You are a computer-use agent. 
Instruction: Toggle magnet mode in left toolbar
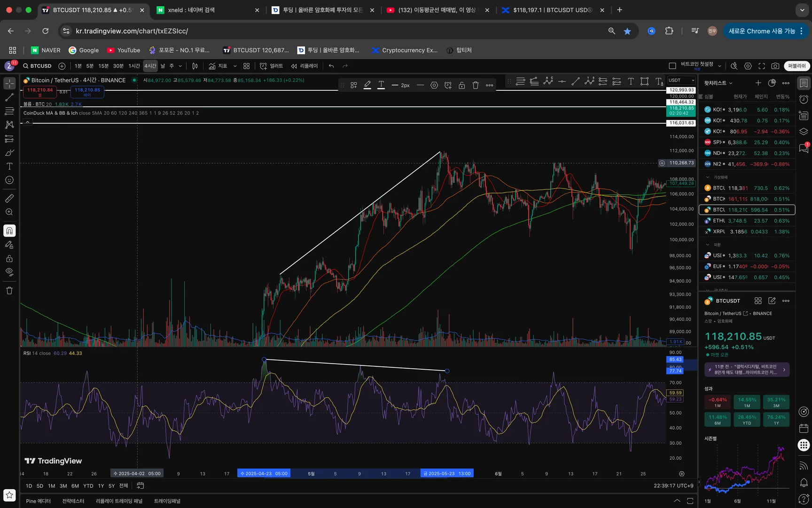(x=9, y=230)
